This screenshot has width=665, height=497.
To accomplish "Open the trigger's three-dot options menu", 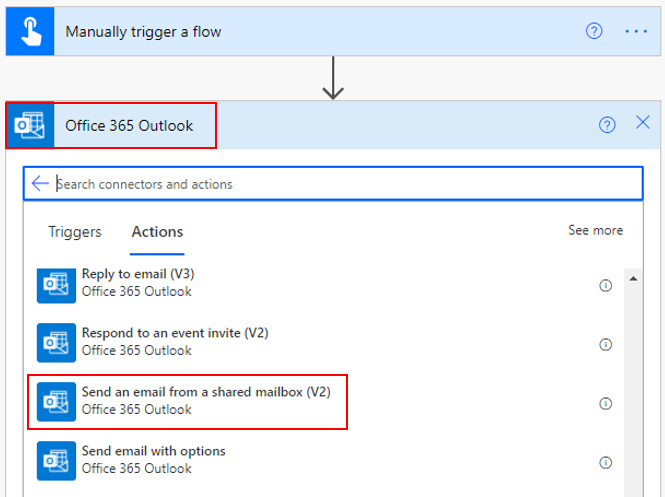I will 636,31.
